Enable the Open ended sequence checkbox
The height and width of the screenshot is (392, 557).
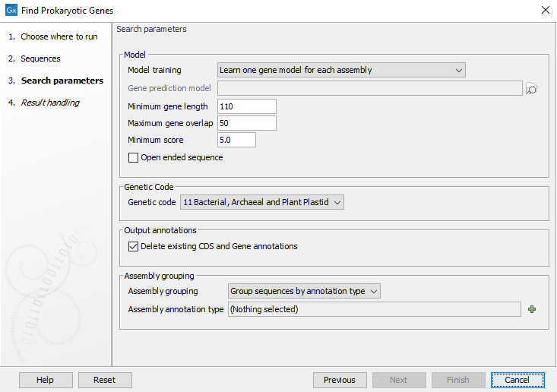pos(134,158)
